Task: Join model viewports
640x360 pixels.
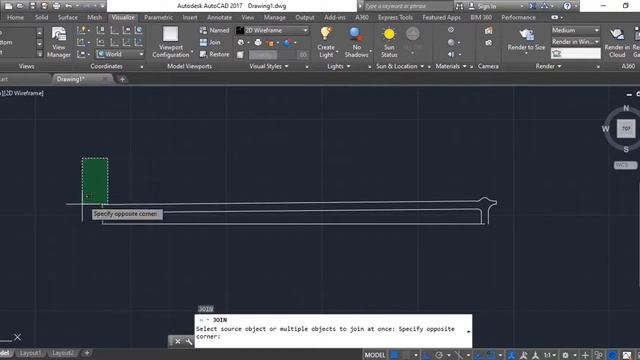Action: tap(210, 42)
